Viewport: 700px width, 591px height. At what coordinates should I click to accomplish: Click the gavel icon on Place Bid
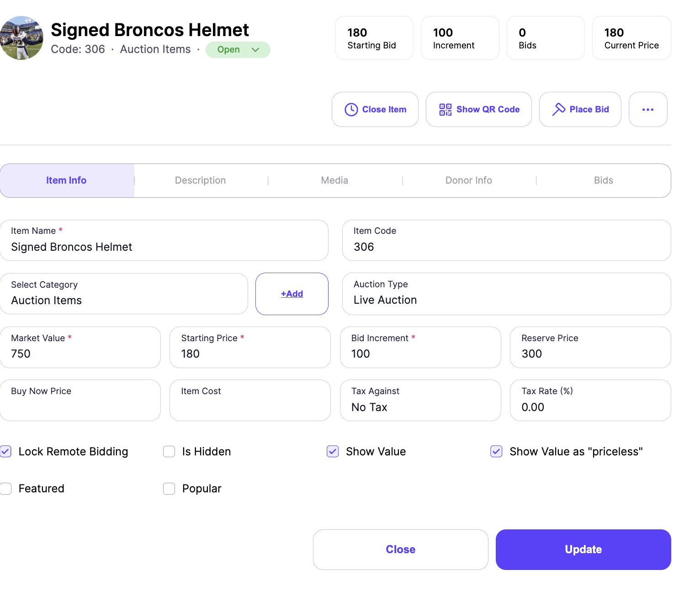click(559, 109)
